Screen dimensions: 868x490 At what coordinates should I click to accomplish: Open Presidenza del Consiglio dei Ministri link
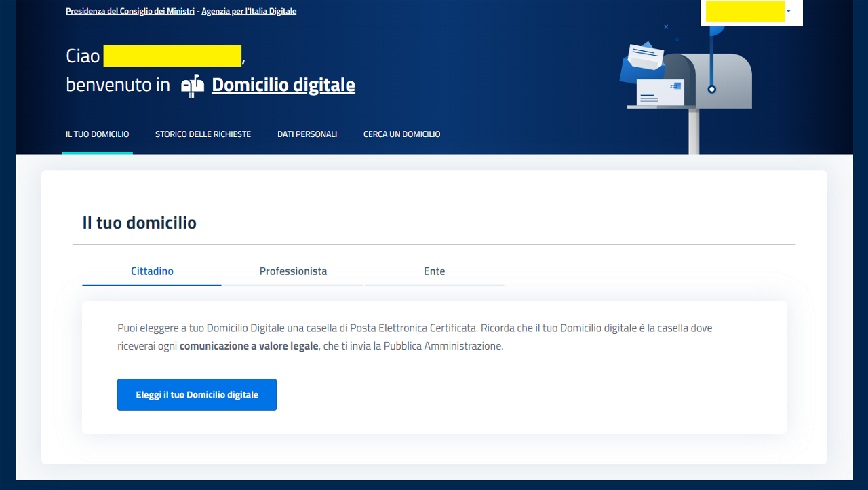[x=130, y=11]
